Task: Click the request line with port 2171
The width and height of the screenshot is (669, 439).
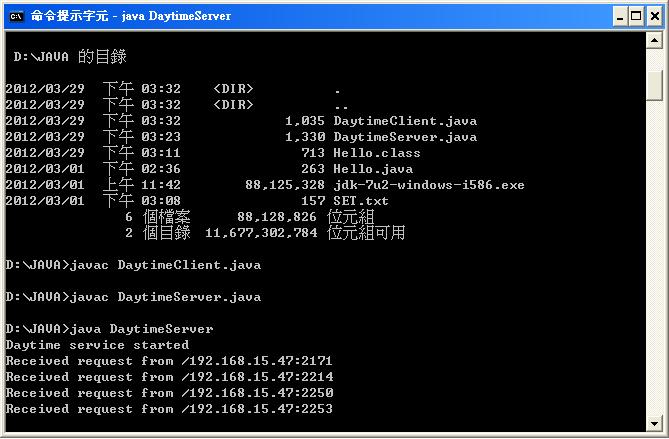Action: tap(169, 361)
